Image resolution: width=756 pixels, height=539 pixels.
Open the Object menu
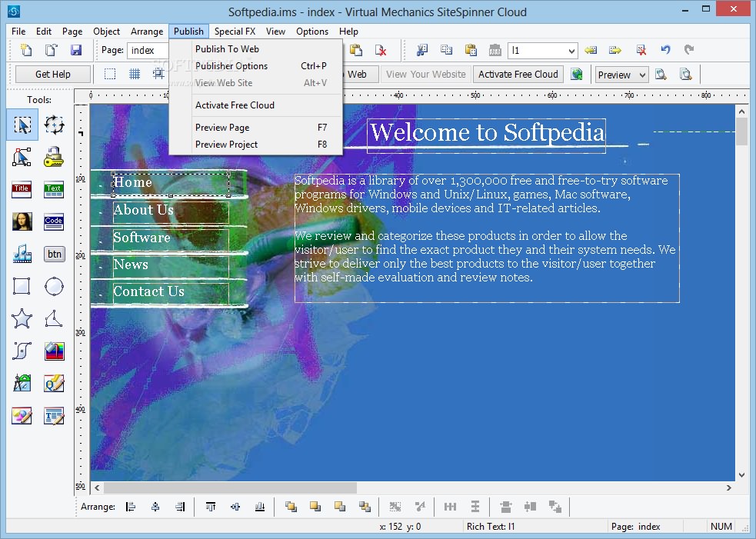coord(106,32)
